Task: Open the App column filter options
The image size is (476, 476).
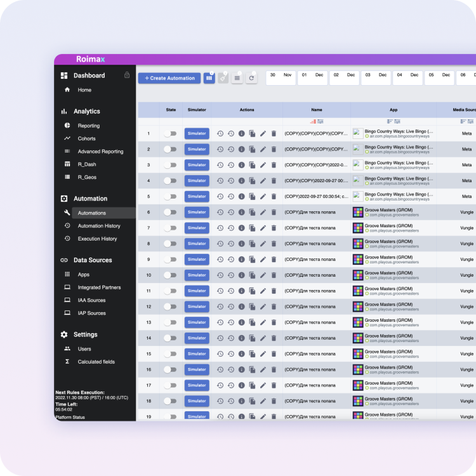Action: click(397, 121)
